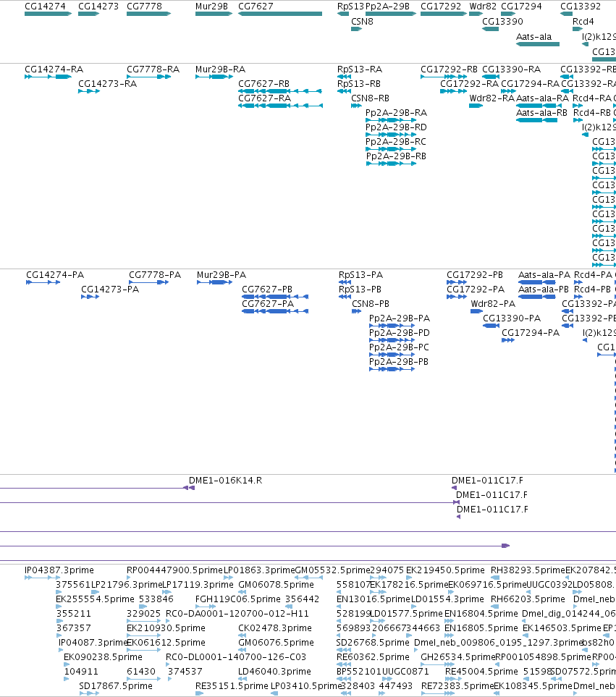The height and width of the screenshot is (697, 616).
Task: Select the CG7627-PB protein label
Action: (267, 289)
